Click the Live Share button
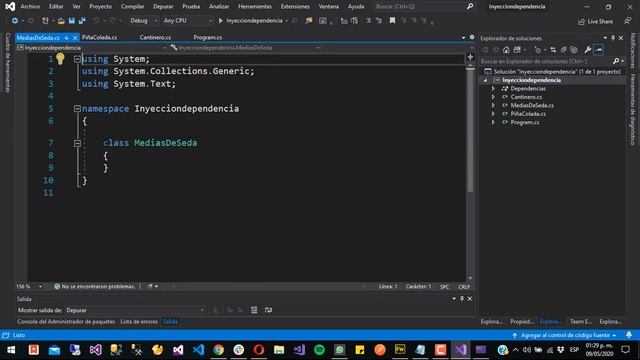Screen dimensions: 640x360 point(596,21)
